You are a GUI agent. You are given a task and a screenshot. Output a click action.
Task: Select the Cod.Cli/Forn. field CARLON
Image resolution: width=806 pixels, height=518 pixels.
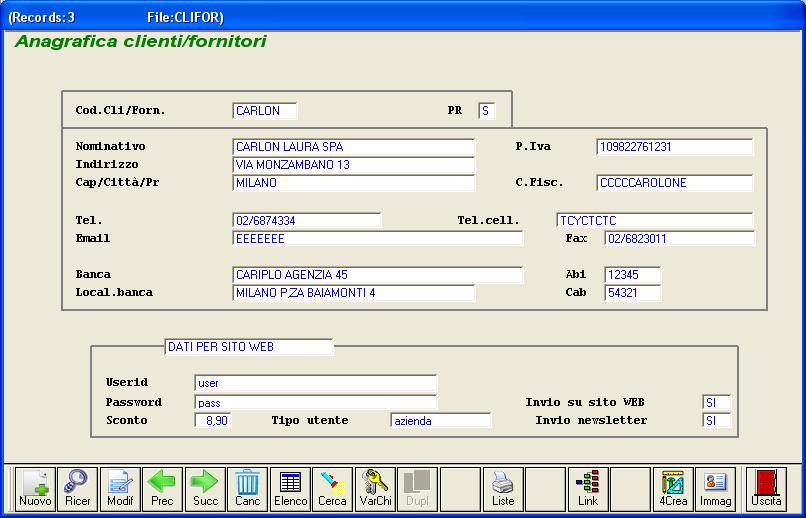click(265, 111)
